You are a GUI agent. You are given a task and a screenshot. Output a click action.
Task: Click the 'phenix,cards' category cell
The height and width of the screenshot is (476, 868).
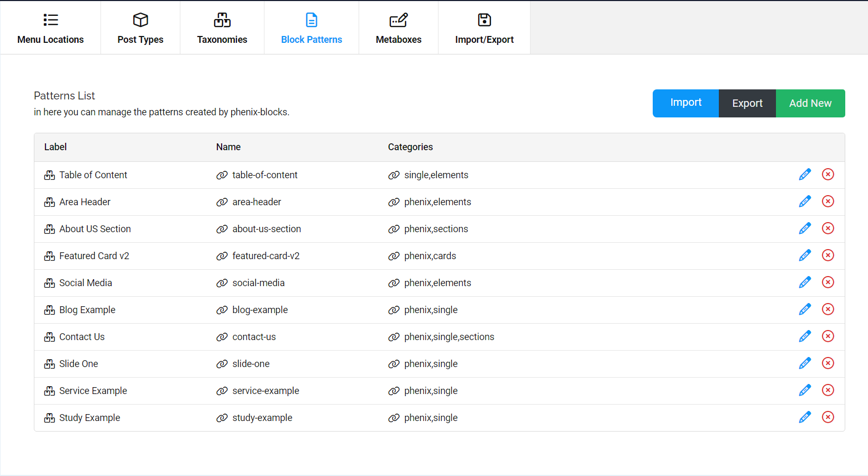tap(430, 256)
